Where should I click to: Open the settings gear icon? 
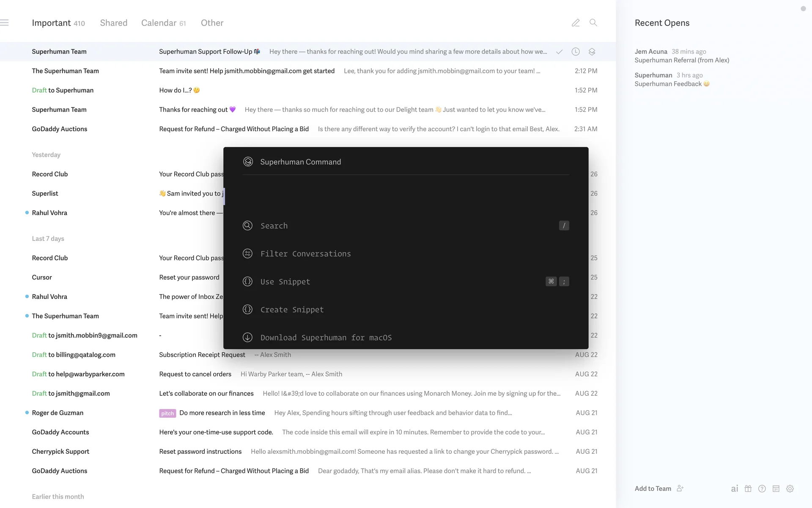790,489
